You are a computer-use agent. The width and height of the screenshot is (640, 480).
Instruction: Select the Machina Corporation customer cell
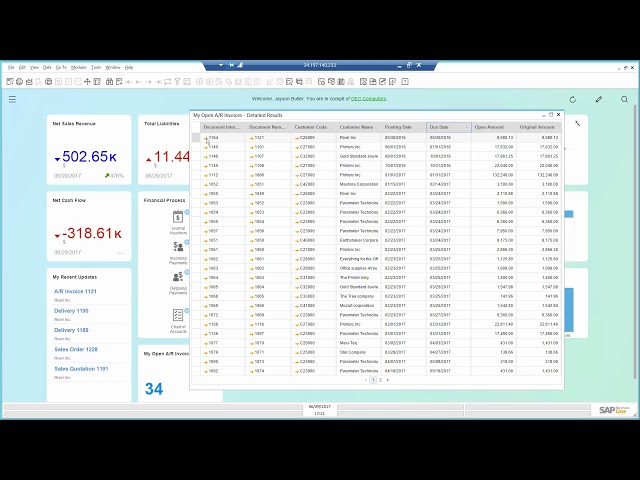click(359, 184)
